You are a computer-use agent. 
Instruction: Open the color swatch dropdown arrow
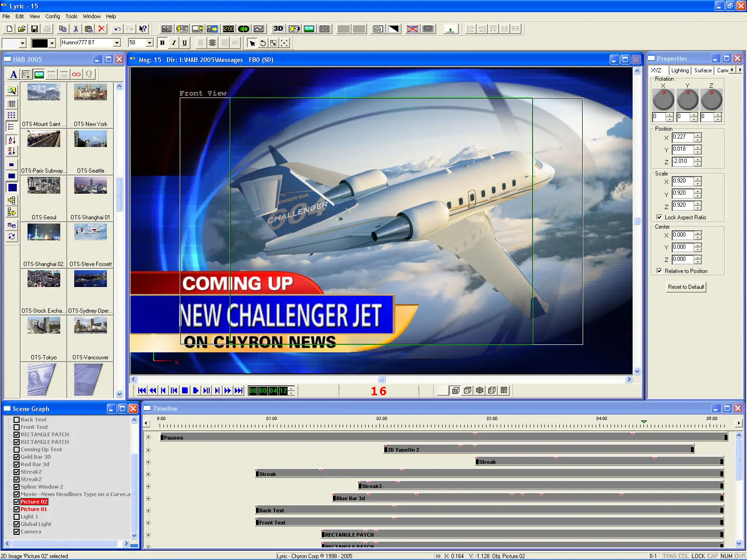click(x=52, y=43)
